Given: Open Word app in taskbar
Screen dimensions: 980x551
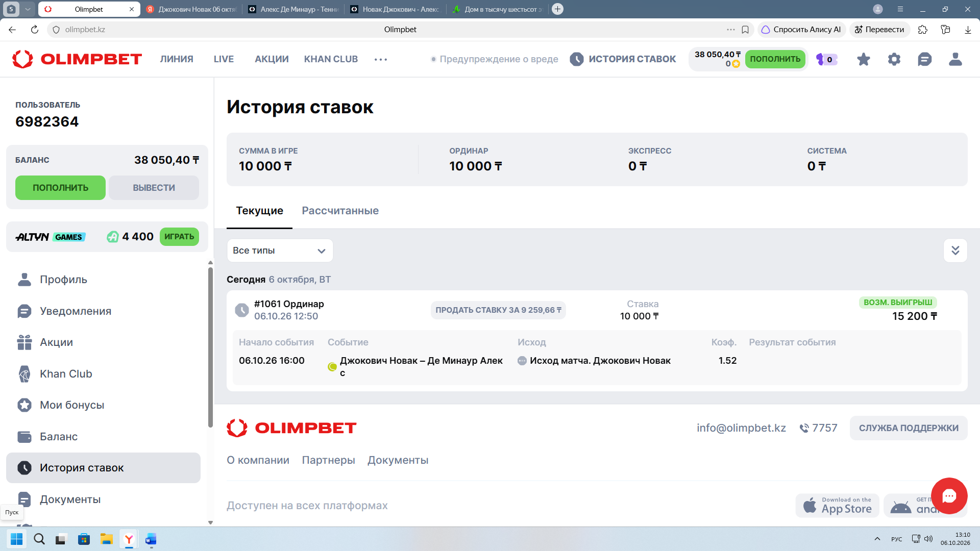Looking at the screenshot, I should [151, 539].
